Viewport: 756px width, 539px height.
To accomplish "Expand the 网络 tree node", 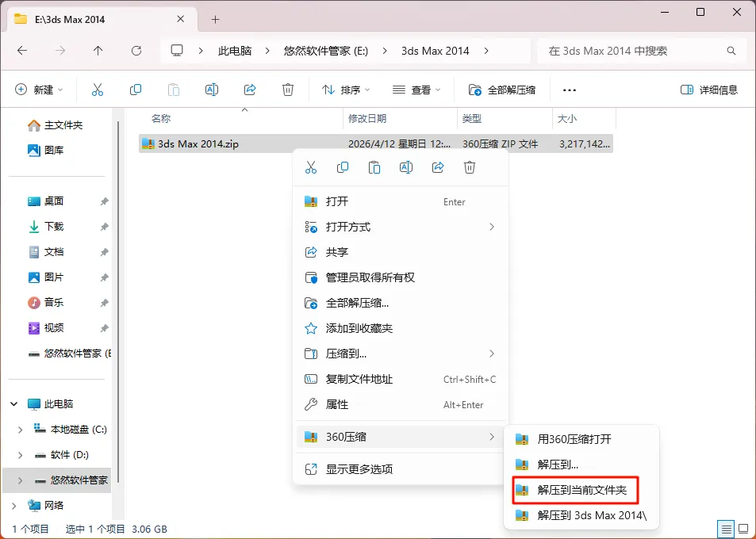I will coord(14,505).
